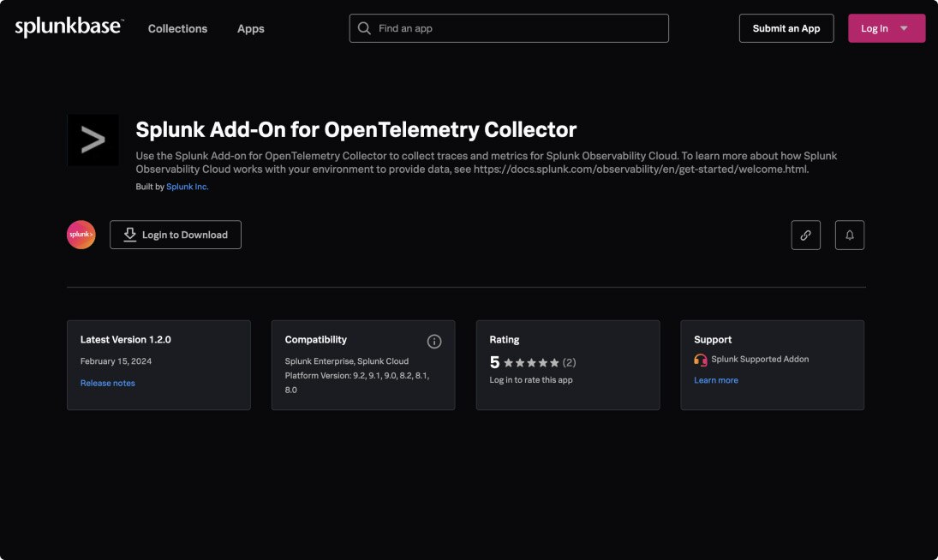The width and height of the screenshot is (938, 560).
Task: Click the Log In button
Action: [x=874, y=28]
